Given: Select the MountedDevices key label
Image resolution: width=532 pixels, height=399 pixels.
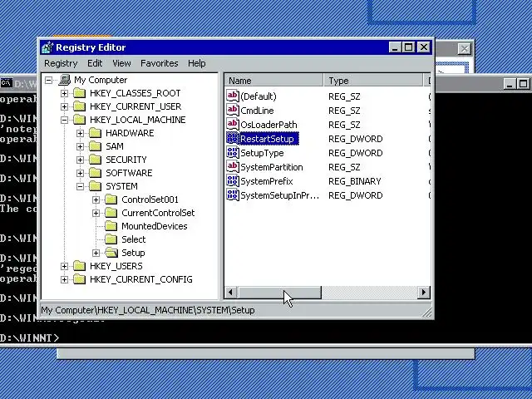Looking at the screenshot, I should coord(155,226).
